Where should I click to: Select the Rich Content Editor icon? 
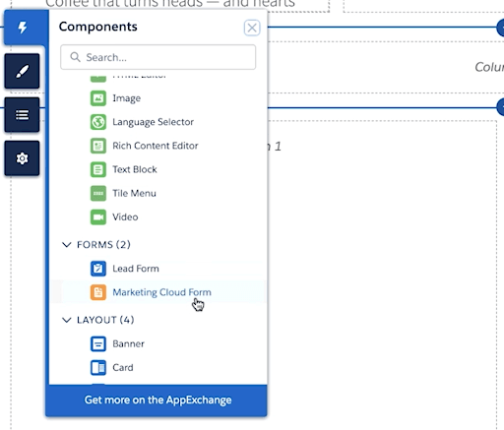(x=98, y=146)
